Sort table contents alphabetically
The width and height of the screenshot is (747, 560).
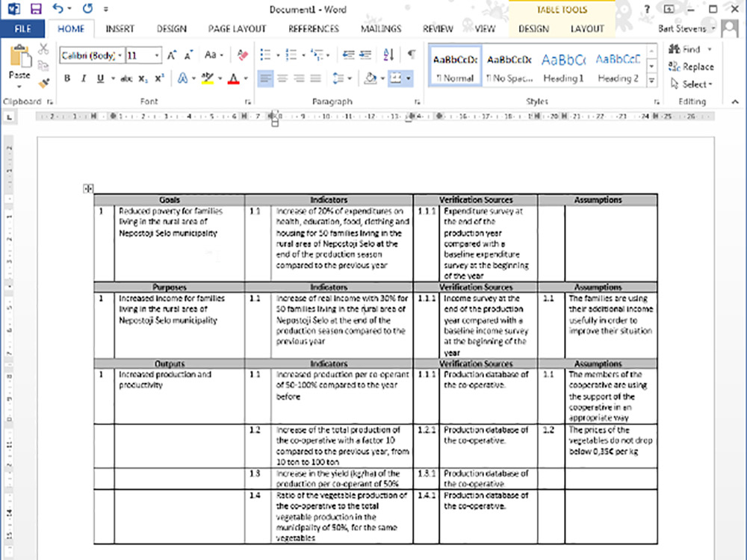388,55
